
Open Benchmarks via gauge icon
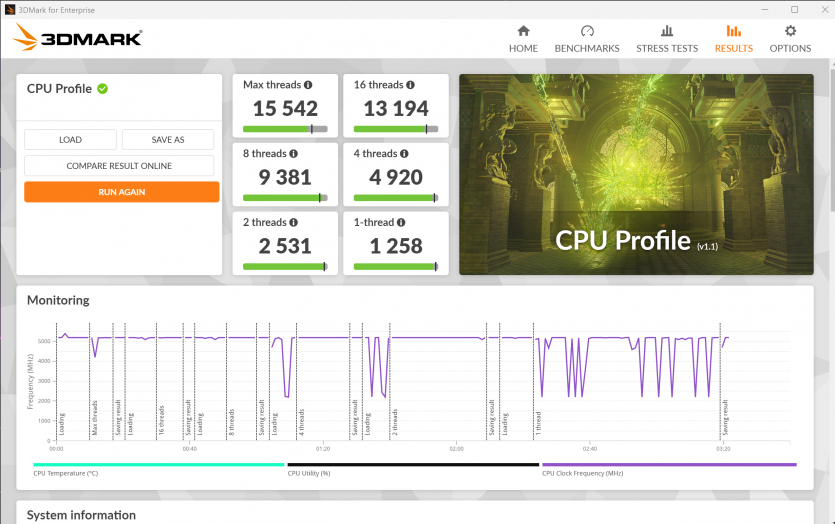tap(587, 31)
